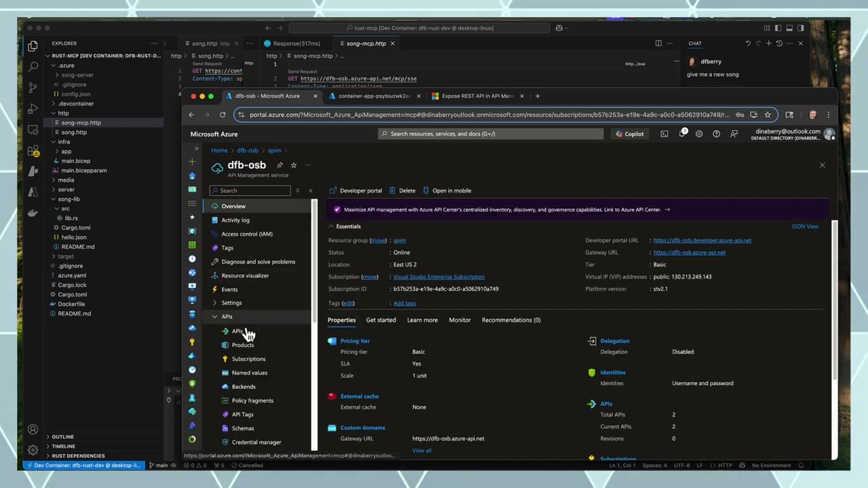
Task: Select the Learn more tab
Action: coord(422,320)
